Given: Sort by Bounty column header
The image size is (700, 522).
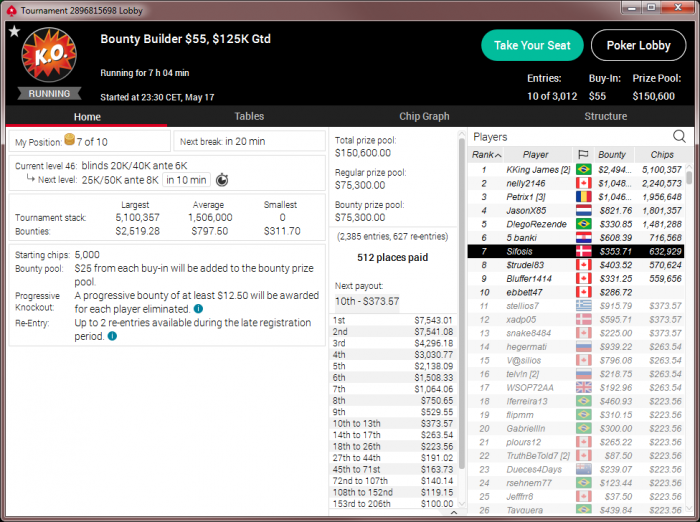Looking at the screenshot, I should [613, 155].
